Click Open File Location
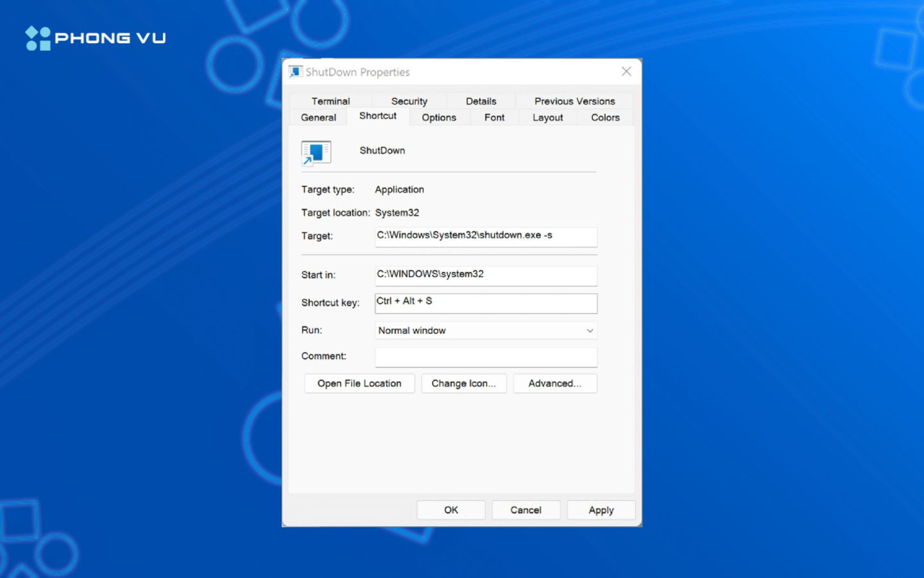The image size is (924, 578). [x=359, y=383]
